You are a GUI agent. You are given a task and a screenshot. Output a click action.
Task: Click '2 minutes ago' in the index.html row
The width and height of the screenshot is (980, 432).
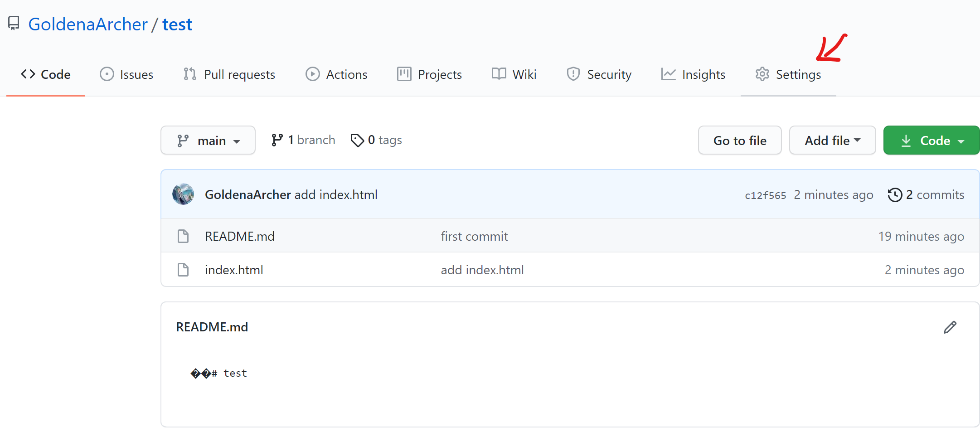(x=924, y=270)
